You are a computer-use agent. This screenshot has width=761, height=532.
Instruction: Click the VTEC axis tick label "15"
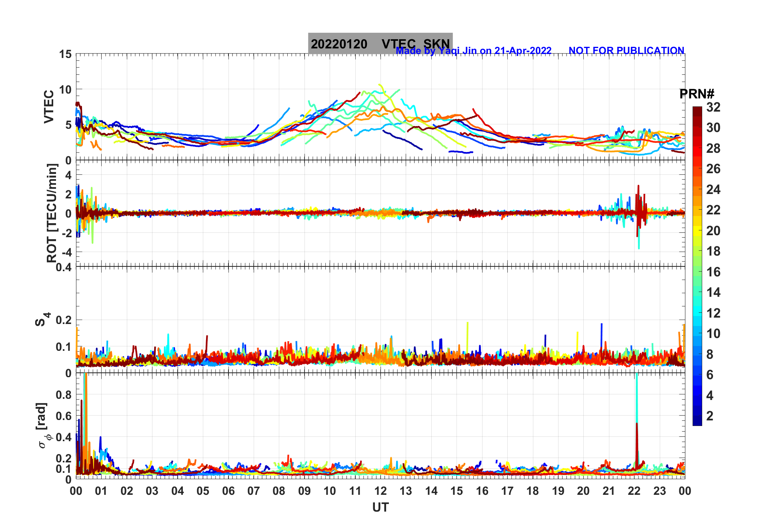pos(65,54)
